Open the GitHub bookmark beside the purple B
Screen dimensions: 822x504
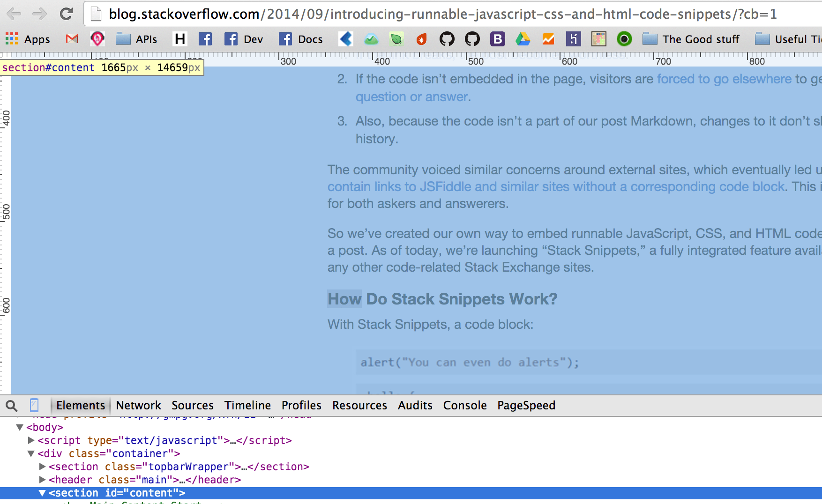(472, 39)
